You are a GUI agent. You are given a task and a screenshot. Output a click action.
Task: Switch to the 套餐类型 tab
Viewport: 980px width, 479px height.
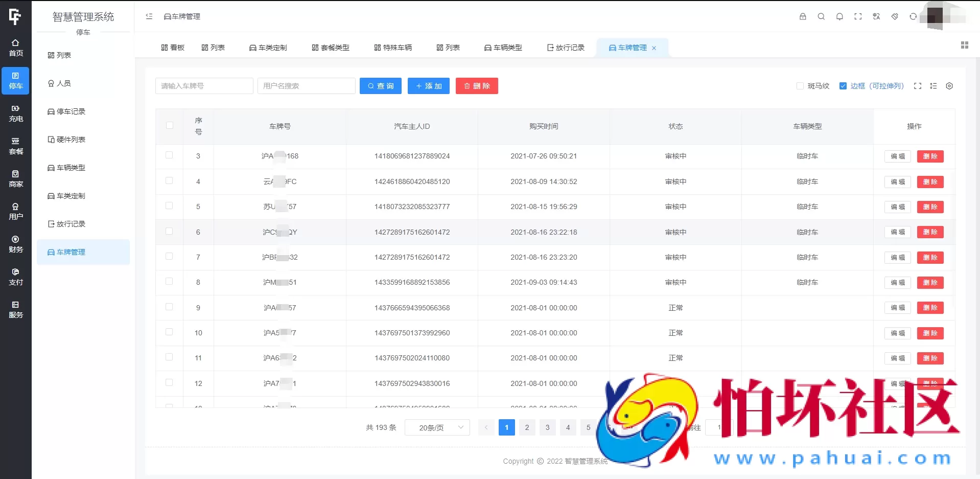(330, 47)
